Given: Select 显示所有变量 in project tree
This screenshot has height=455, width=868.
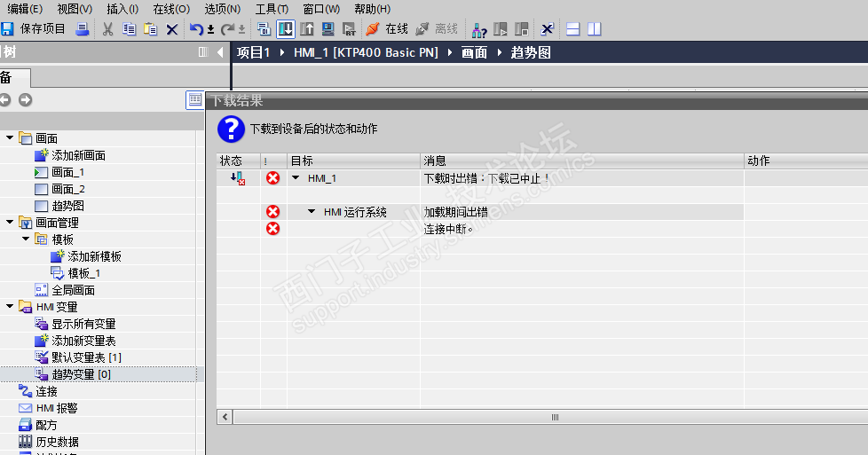Looking at the screenshot, I should point(83,324).
